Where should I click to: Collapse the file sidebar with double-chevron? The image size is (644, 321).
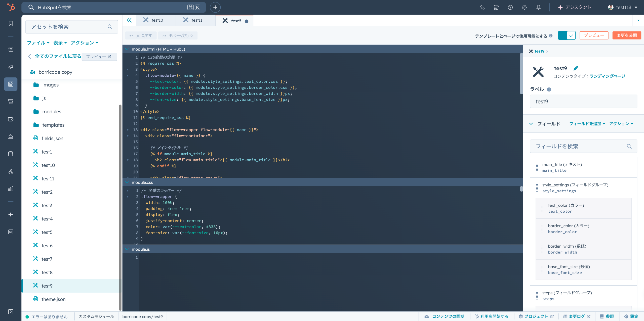tap(129, 20)
